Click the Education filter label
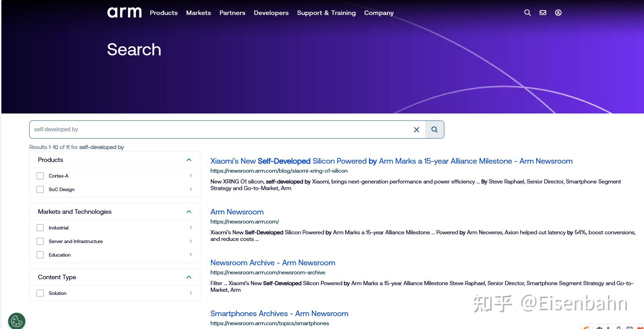 point(60,255)
